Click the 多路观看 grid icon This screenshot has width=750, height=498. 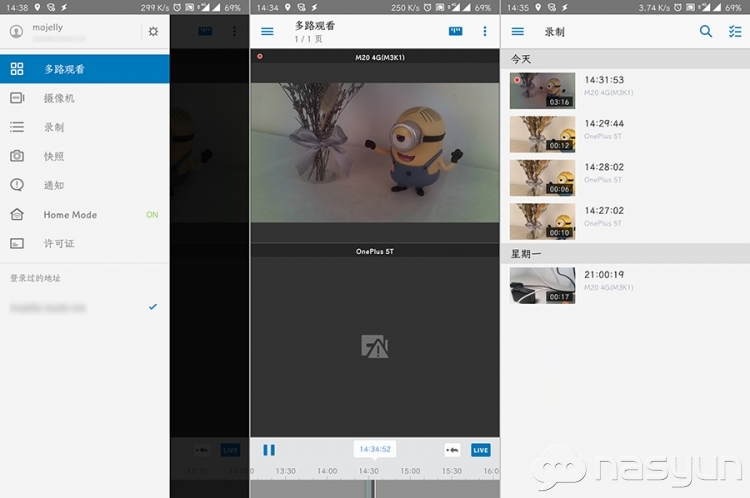(x=17, y=69)
